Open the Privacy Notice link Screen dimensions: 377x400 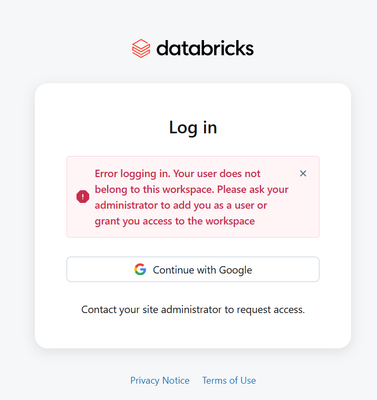(160, 380)
